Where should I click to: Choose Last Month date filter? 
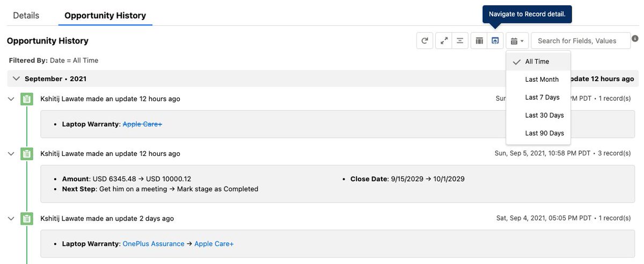pyautogui.click(x=538, y=80)
